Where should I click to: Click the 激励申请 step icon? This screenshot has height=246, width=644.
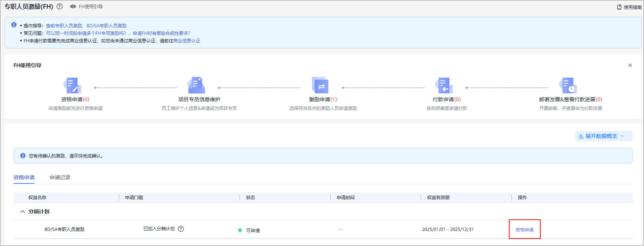point(320,85)
